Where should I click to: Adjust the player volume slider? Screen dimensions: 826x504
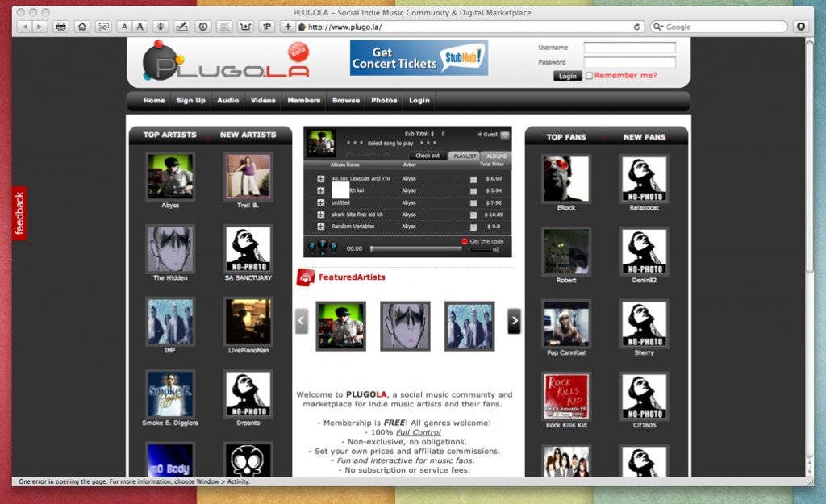point(483,249)
